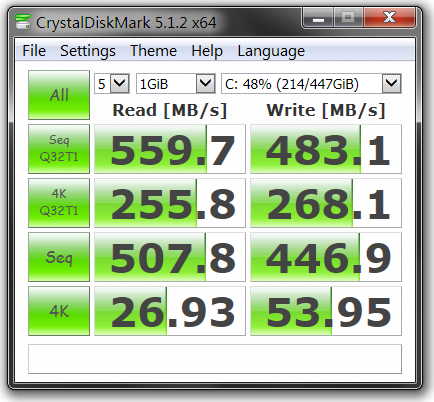Minimize the CrystalDiskMark window
This screenshot has height=402, width=434.
(319, 18)
